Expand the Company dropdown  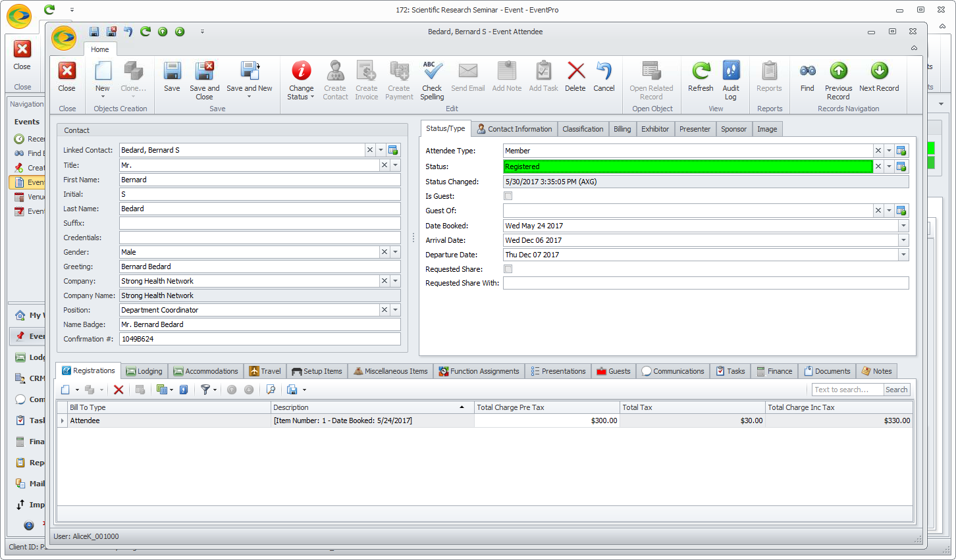click(x=395, y=281)
